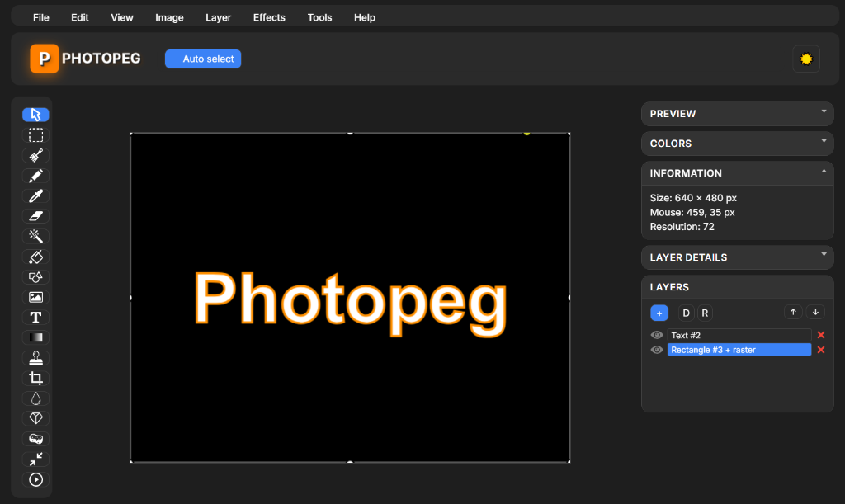Screen dimensions: 845x504
Task: Choose the Crop tool
Action: 35,378
